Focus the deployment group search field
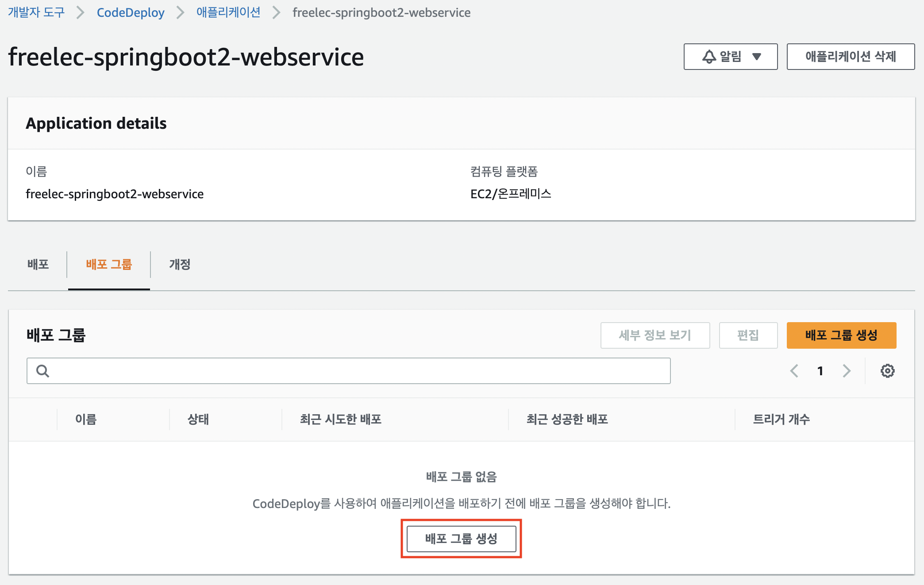The width and height of the screenshot is (924, 585). click(349, 371)
